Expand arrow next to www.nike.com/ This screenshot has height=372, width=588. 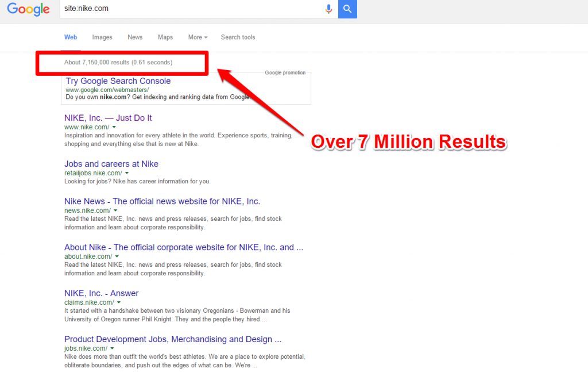tap(114, 127)
